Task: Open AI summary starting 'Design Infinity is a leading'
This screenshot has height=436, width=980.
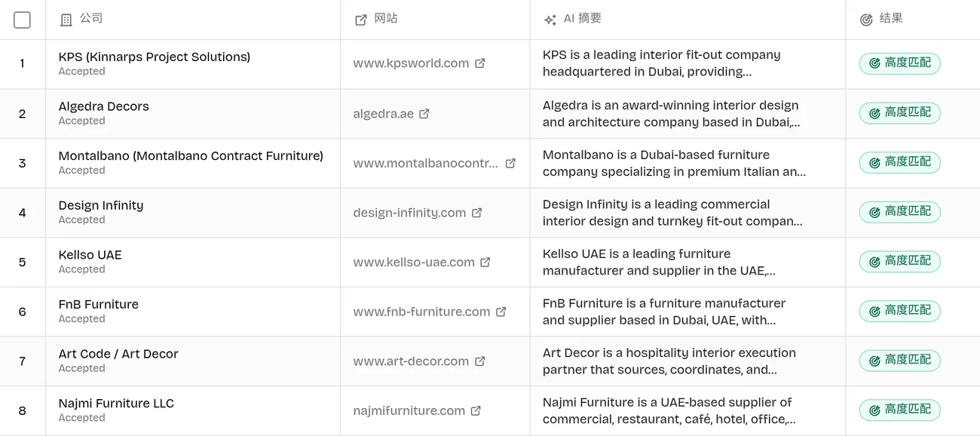Action: point(672,213)
